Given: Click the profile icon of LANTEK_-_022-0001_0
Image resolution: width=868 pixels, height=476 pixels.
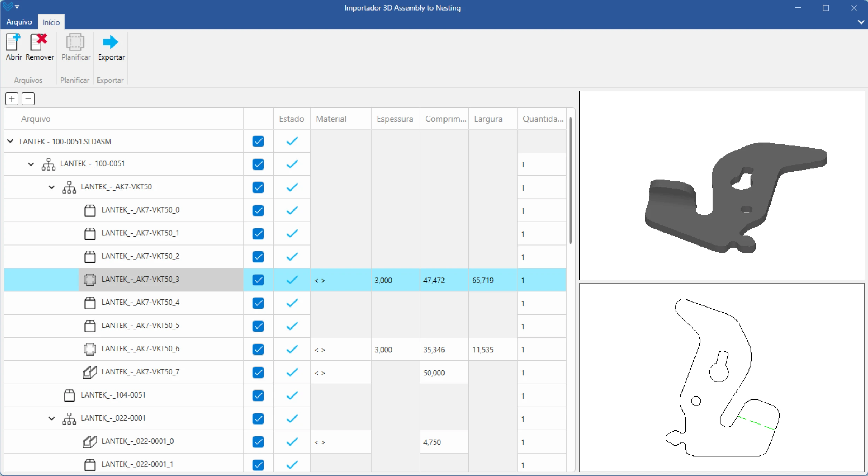Looking at the screenshot, I should [x=90, y=441].
